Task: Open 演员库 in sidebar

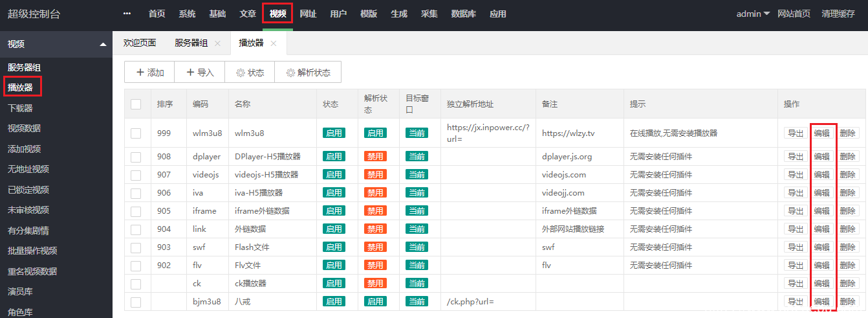Action: coord(20,291)
